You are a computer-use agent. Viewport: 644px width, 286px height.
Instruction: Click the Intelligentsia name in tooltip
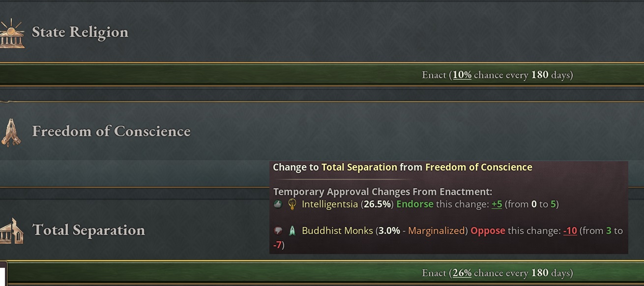(330, 204)
